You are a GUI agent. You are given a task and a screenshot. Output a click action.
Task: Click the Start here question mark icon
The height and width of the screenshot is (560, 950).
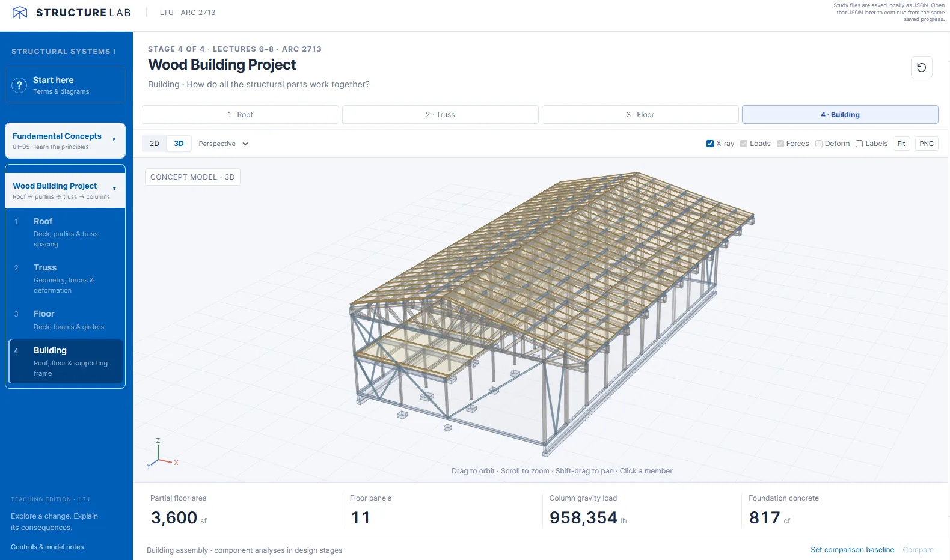click(19, 85)
